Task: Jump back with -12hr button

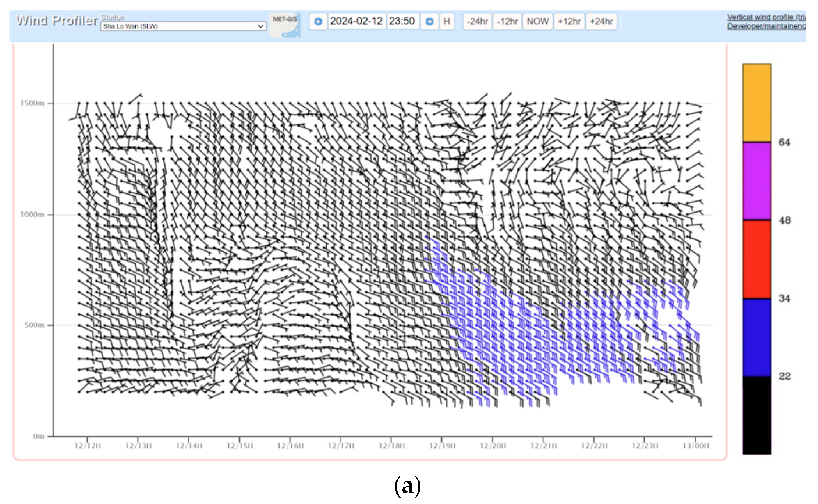Action: pos(507,21)
